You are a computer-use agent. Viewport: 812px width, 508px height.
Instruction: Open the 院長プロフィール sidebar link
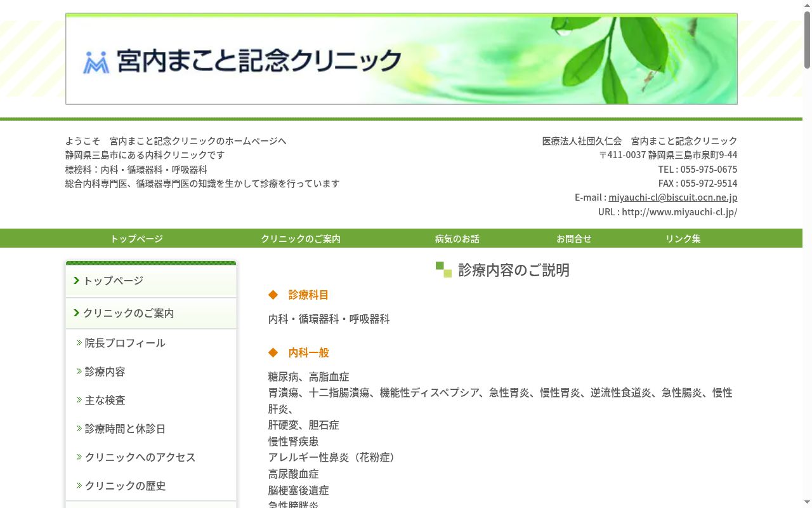125,343
